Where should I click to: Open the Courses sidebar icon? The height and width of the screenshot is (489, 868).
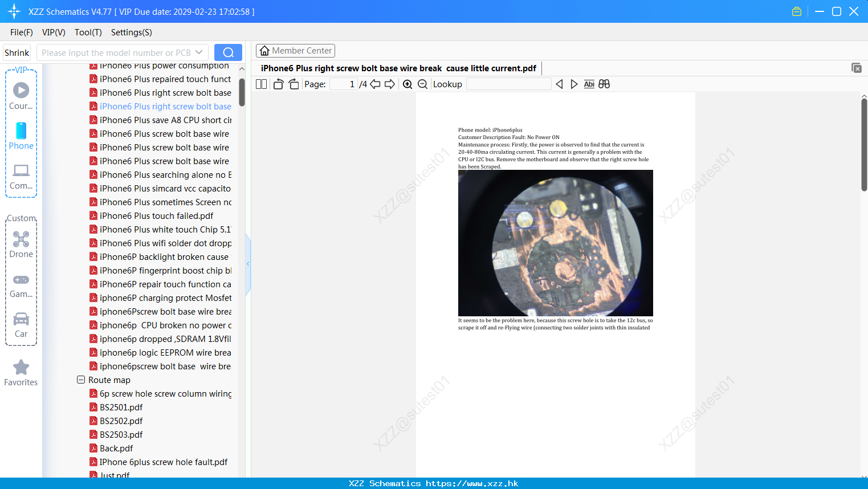pyautogui.click(x=21, y=96)
